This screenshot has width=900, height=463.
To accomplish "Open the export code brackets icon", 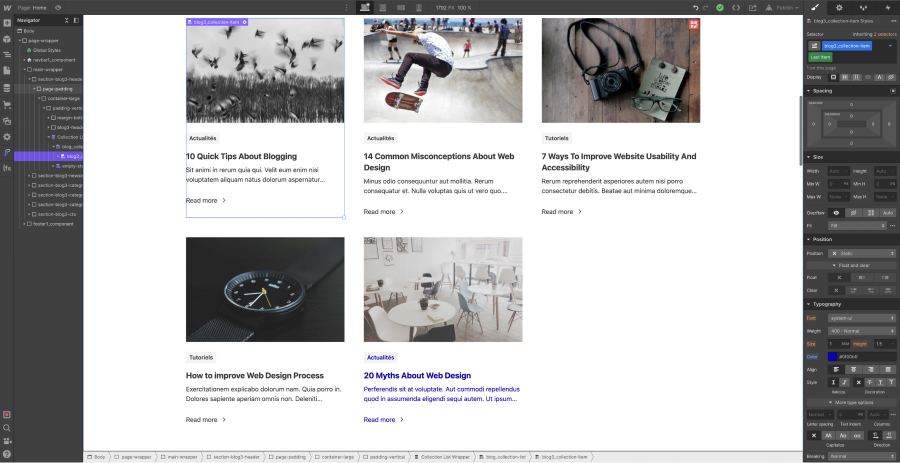I will [736, 7].
